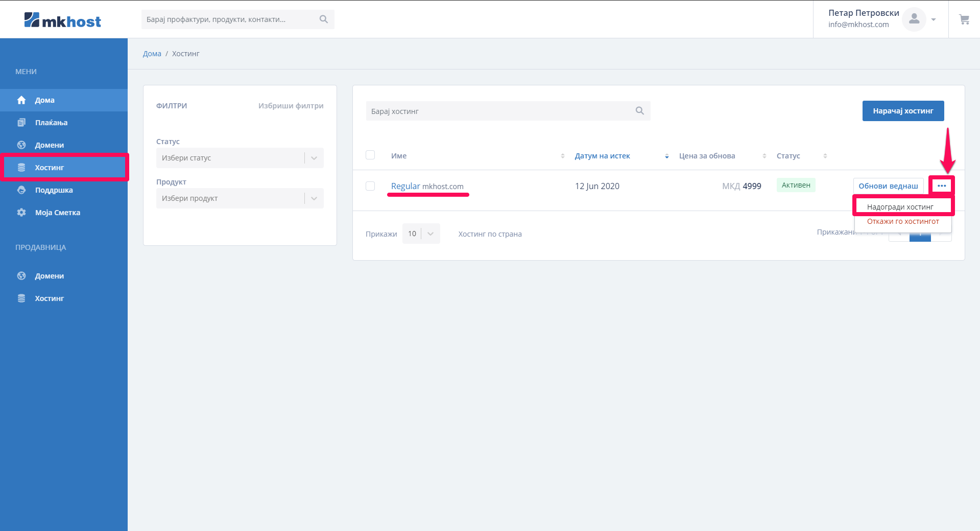Select Надогради хостинг from the menu
The width and height of the screenshot is (980, 531).
(x=900, y=207)
